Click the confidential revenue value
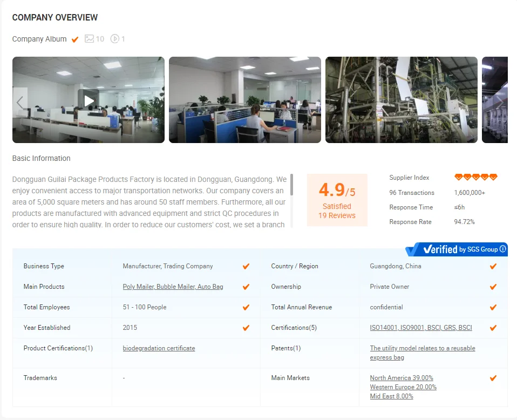Viewport: 517px width, 420px height. pos(386,307)
